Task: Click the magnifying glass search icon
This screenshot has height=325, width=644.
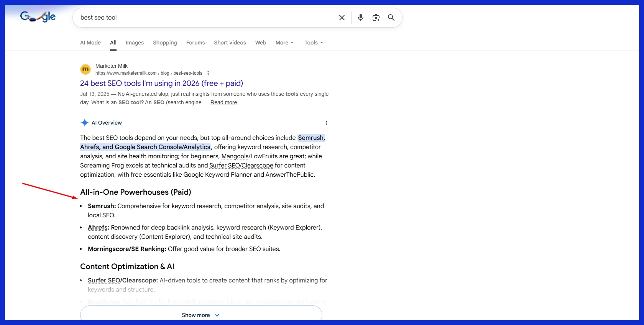Action: tap(391, 18)
